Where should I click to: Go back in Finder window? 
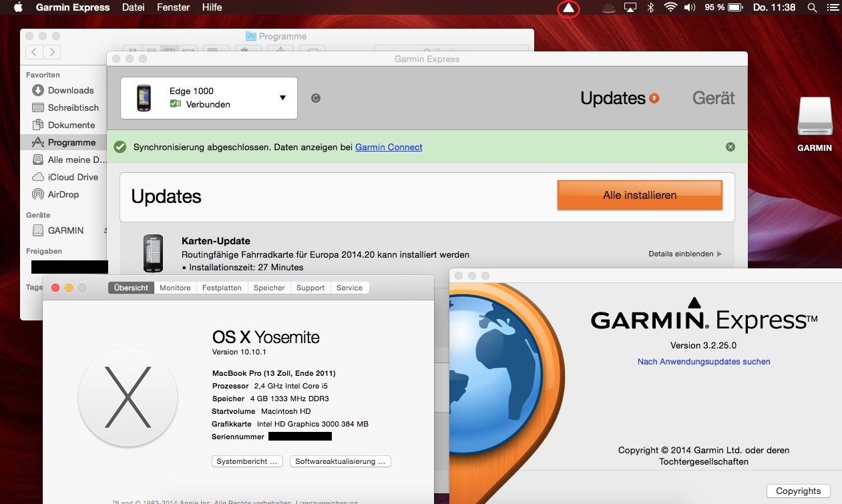pos(35,52)
